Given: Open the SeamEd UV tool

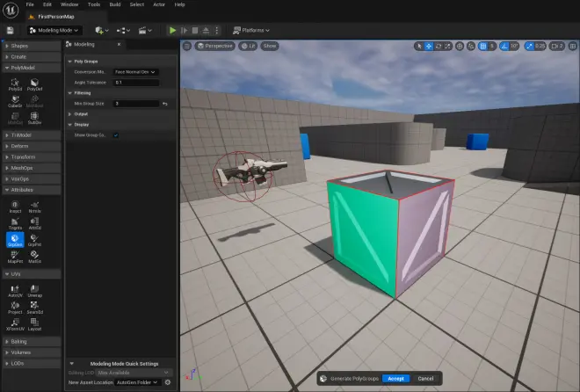Looking at the screenshot, I should point(34,308).
